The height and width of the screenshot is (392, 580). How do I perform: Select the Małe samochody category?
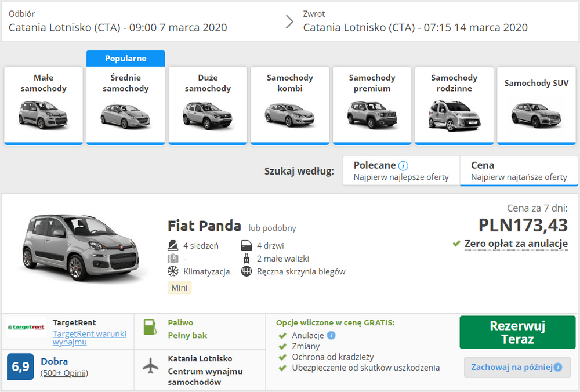point(43,105)
